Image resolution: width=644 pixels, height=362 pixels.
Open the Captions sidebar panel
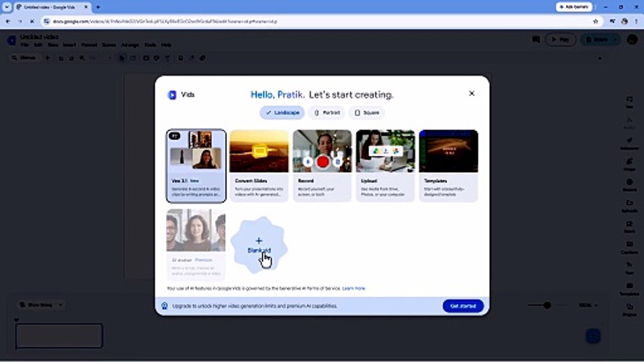click(629, 247)
